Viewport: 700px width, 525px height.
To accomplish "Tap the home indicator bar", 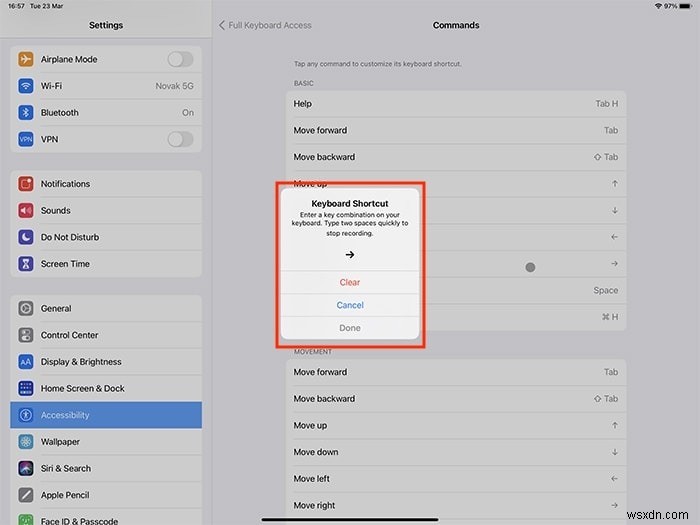I will (350, 520).
